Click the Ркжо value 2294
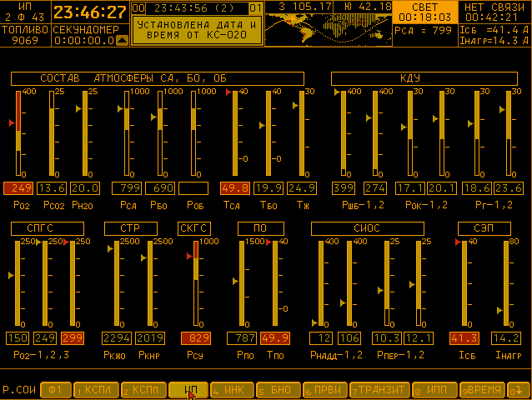The image size is (532, 400). (x=117, y=338)
